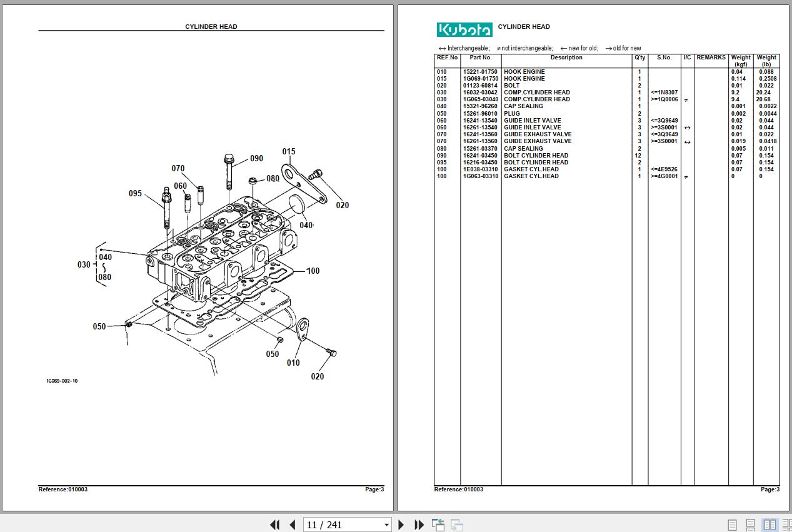Click the go to next view icon
The width and height of the screenshot is (792, 532).
click(x=457, y=524)
